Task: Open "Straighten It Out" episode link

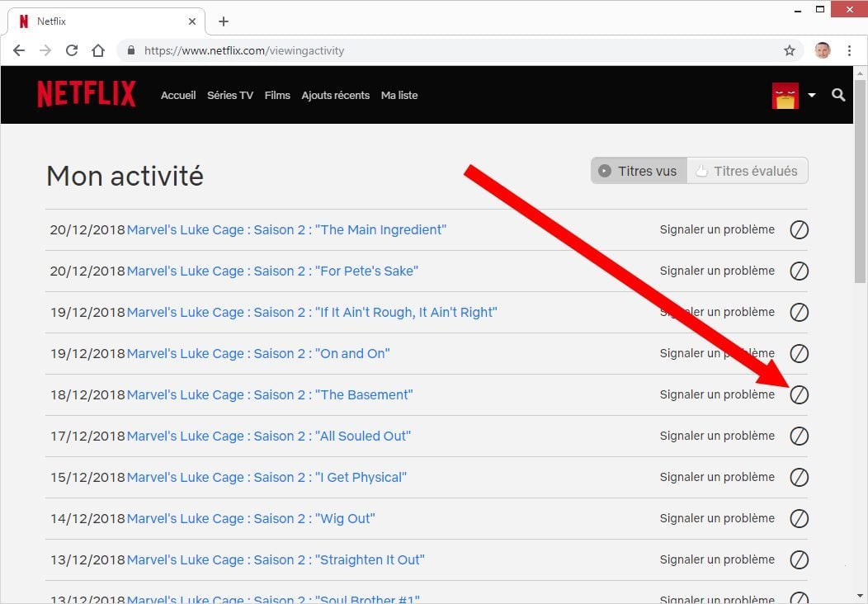Action: [x=276, y=559]
